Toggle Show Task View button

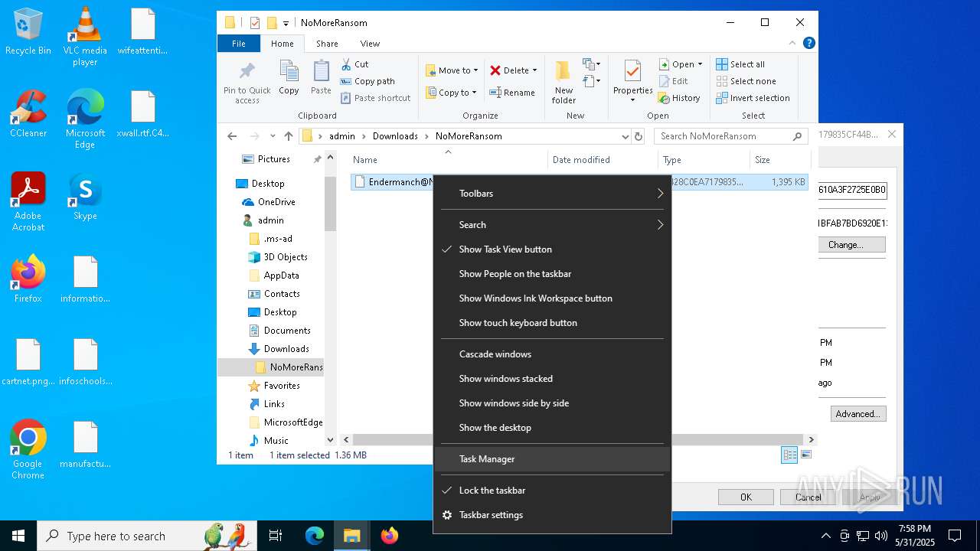[x=552, y=249]
